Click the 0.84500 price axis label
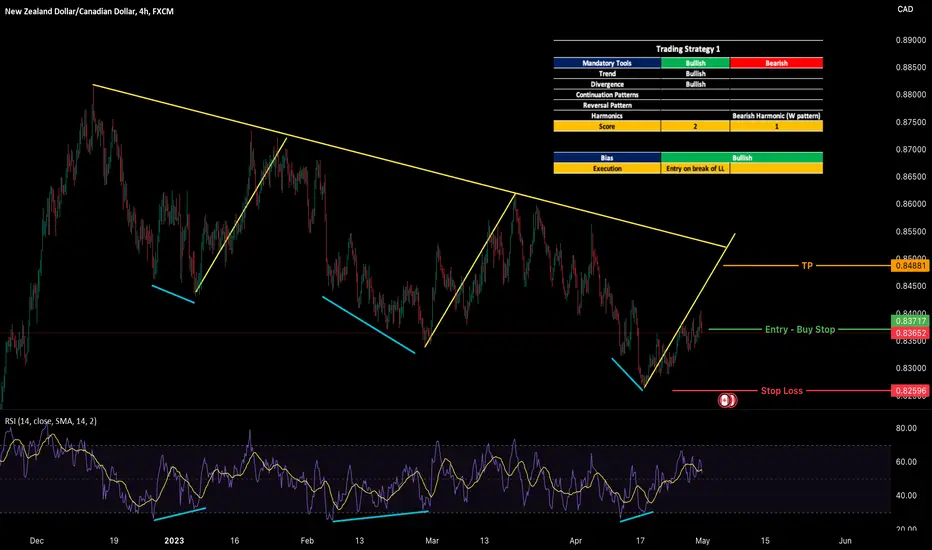The width and height of the screenshot is (932, 550). point(911,286)
